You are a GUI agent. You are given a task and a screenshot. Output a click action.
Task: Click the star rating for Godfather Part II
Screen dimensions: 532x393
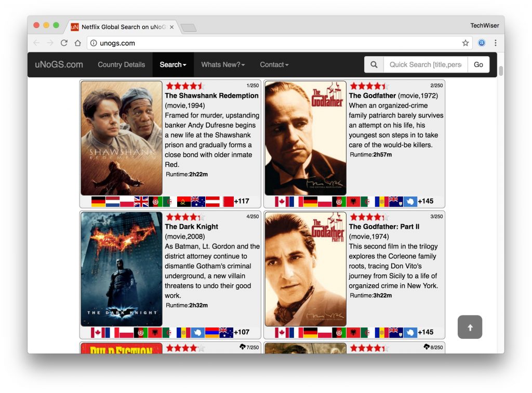pyautogui.click(x=369, y=217)
